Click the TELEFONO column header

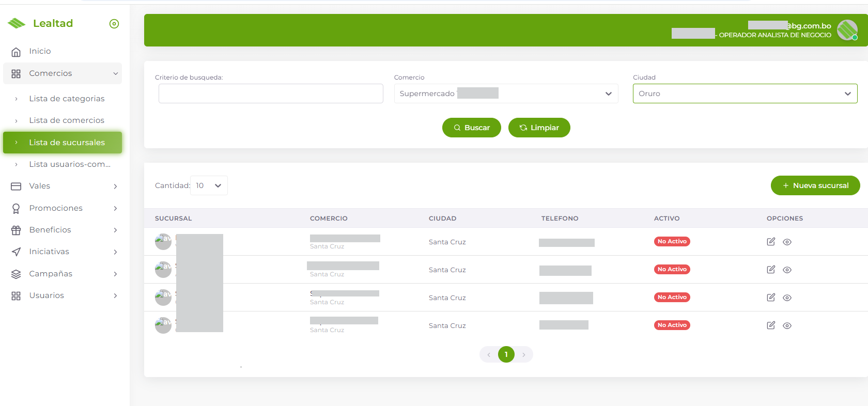(x=560, y=218)
